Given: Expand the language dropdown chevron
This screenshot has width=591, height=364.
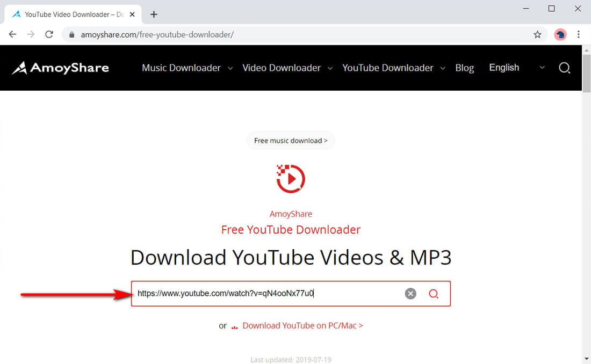Looking at the screenshot, I should 542,68.
